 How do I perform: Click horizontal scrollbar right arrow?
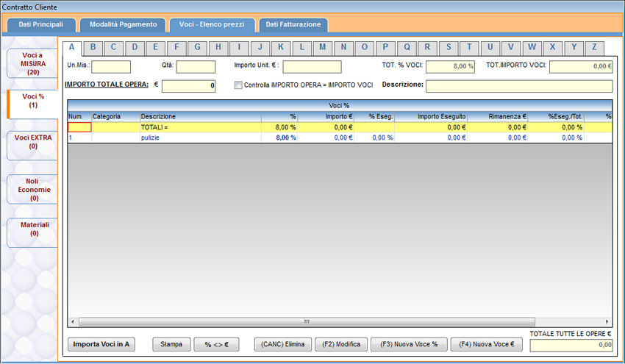(607, 322)
